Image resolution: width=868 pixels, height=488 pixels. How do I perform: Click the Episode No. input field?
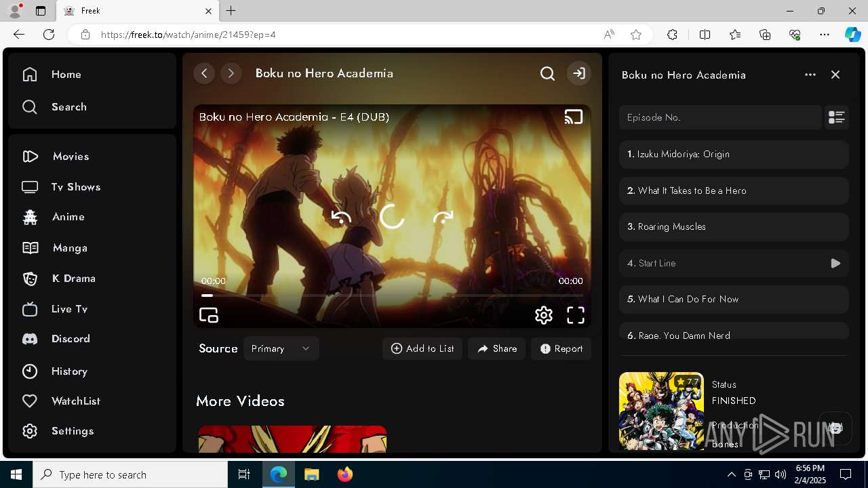pyautogui.click(x=720, y=117)
